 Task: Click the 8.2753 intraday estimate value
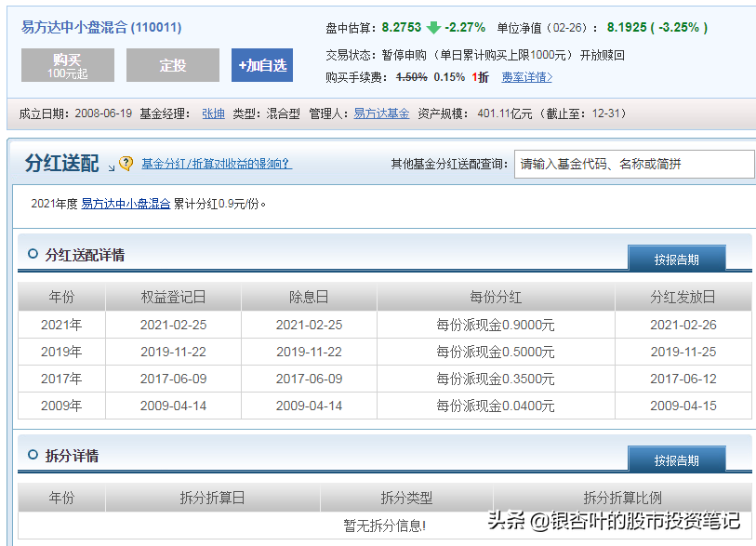tap(401, 28)
